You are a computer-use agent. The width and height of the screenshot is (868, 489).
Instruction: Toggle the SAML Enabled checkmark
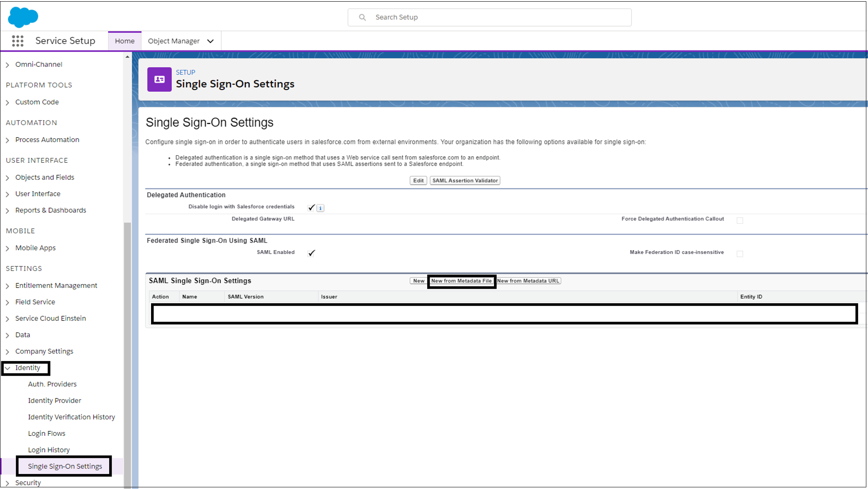(x=311, y=252)
